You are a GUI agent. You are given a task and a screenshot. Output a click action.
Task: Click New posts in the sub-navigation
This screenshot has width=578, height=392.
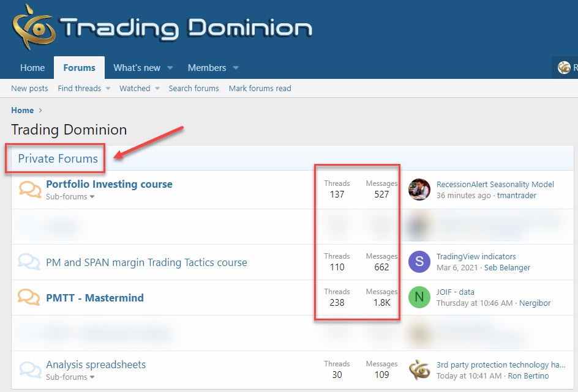pyautogui.click(x=29, y=88)
